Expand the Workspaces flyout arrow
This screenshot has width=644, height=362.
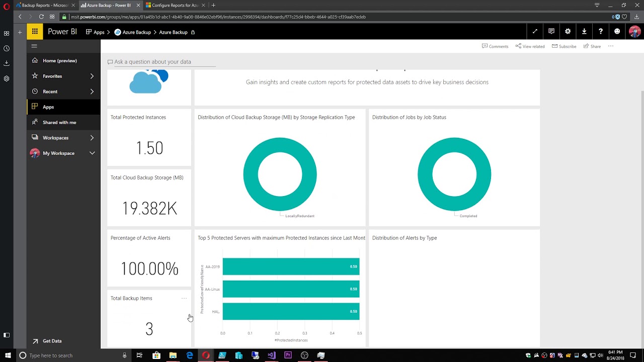[x=92, y=138]
